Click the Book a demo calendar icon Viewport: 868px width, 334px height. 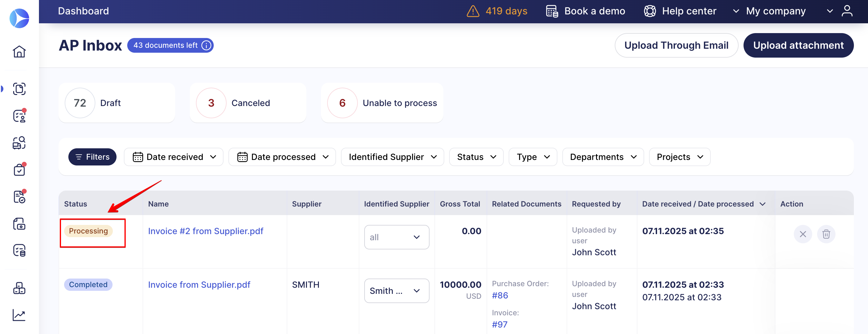tap(552, 11)
